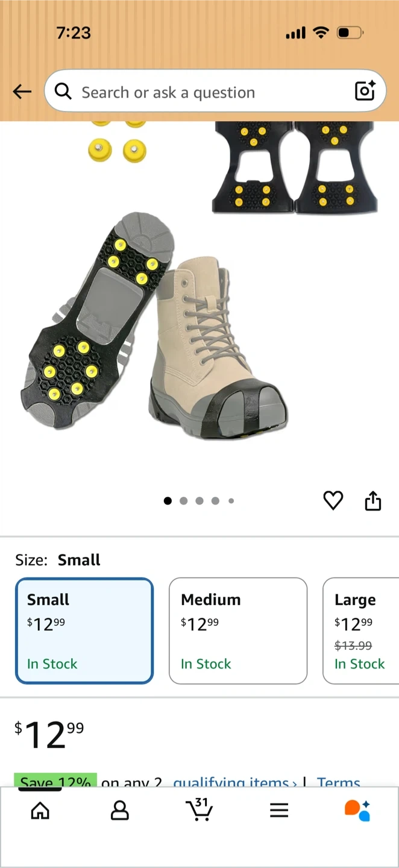
Task: Tap the heart wishlist icon
Action: click(333, 500)
